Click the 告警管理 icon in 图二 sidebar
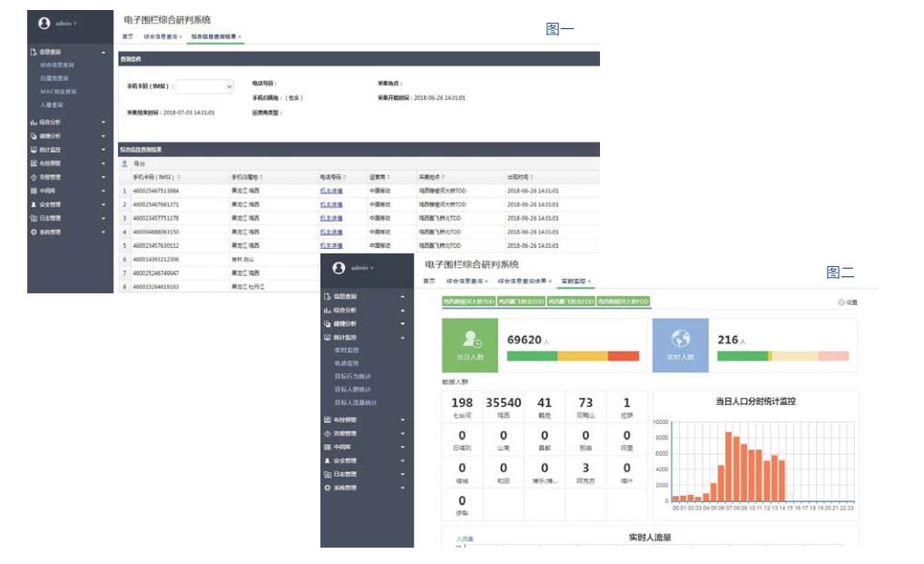Screen dimensions: 924x564 (328, 433)
